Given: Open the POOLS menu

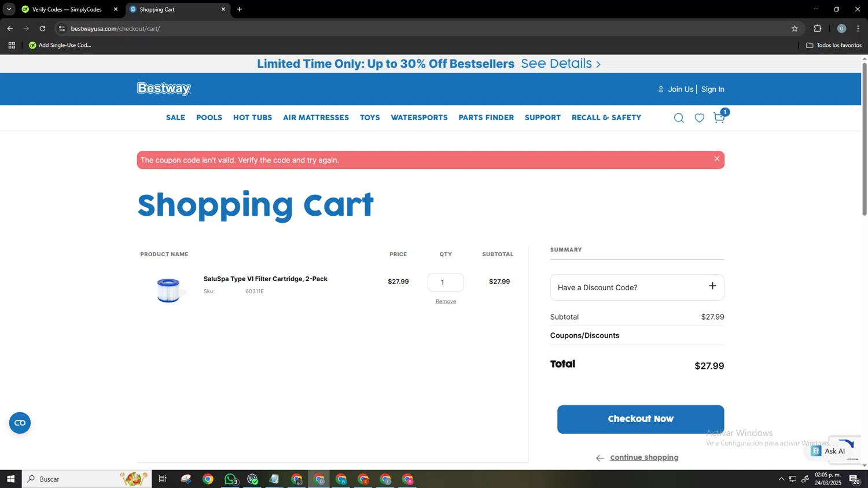Looking at the screenshot, I should tap(209, 117).
